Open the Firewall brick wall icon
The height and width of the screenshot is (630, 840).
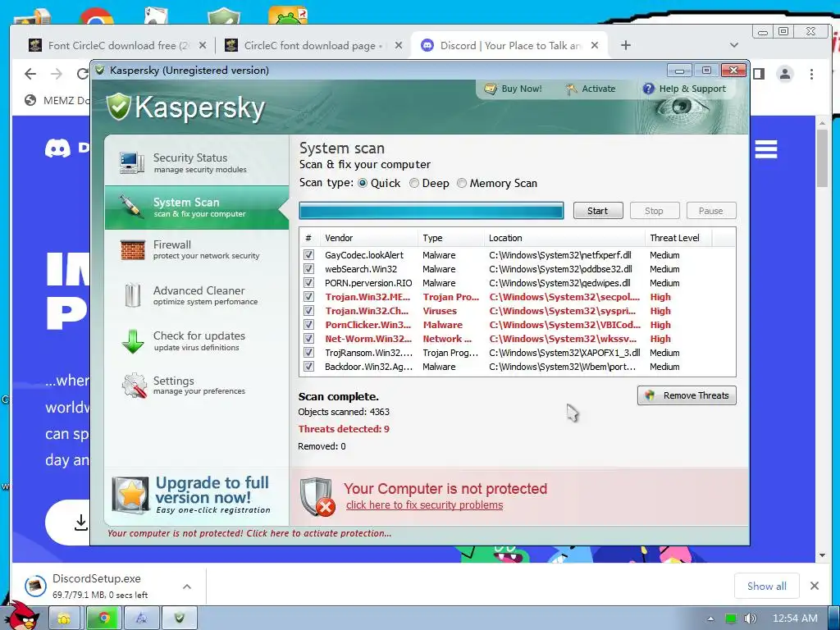(x=132, y=249)
